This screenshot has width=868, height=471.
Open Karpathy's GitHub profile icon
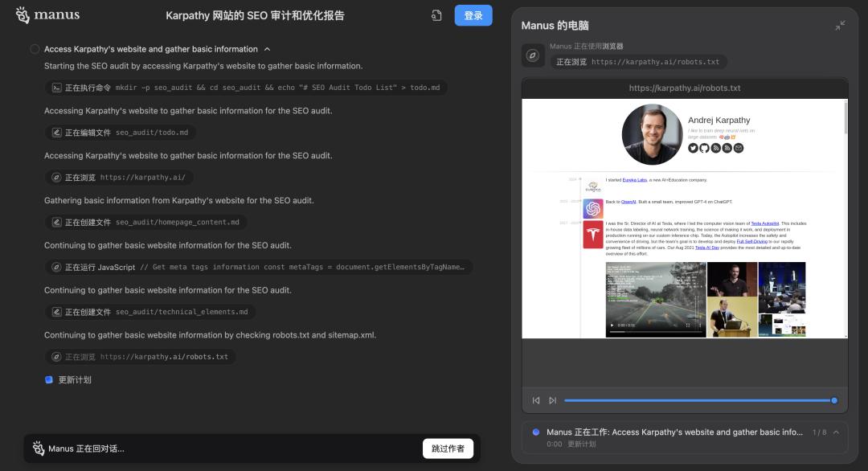[705, 148]
